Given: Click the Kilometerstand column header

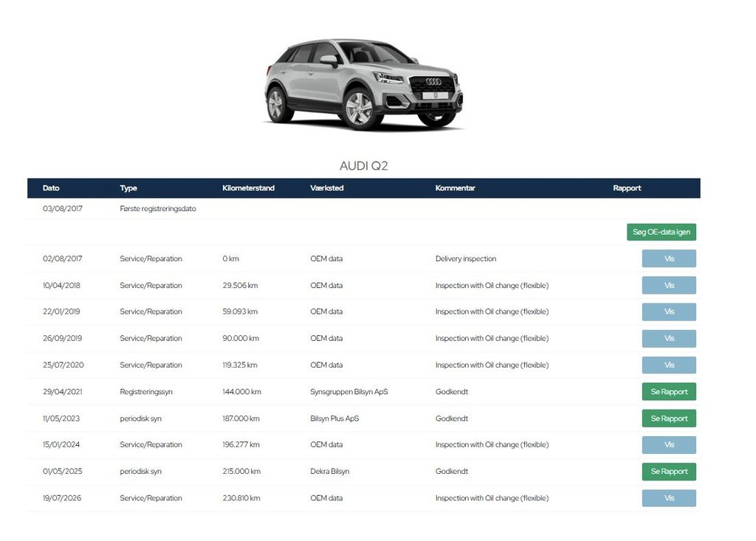Looking at the screenshot, I should pyautogui.click(x=248, y=188).
